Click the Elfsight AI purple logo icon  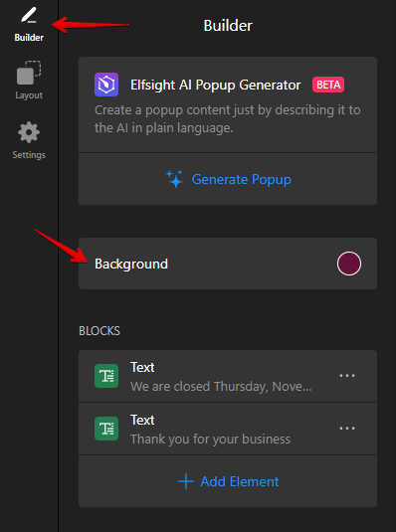106,85
